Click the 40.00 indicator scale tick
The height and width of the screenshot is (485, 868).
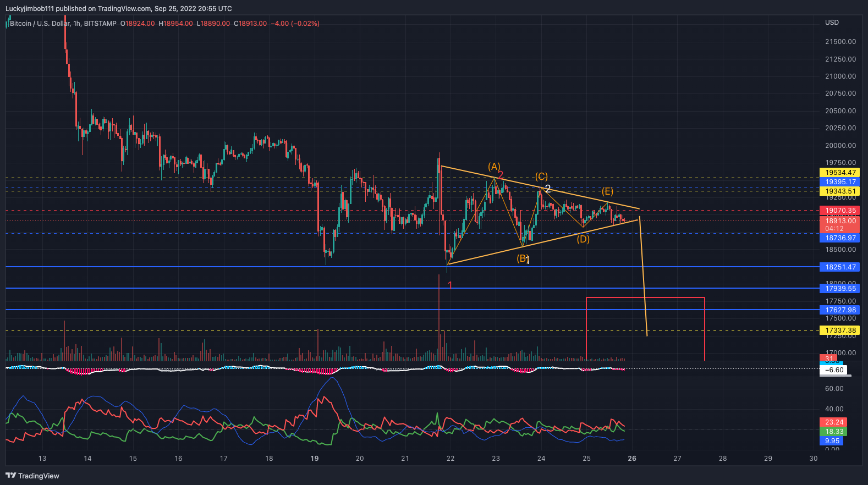tap(834, 409)
